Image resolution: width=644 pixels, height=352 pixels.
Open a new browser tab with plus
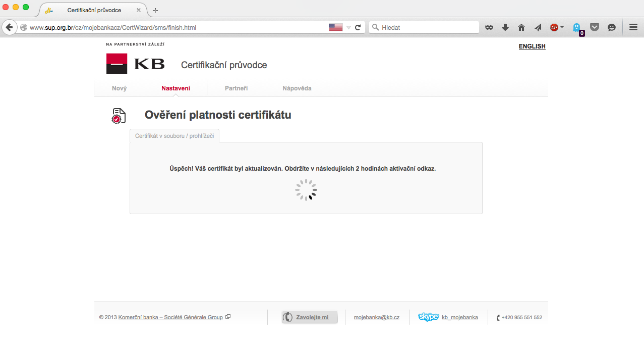click(155, 11)
